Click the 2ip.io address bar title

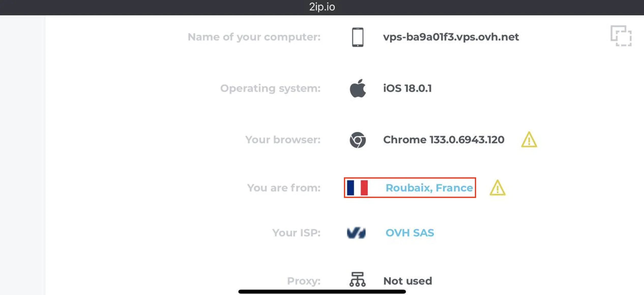(x=322, y=7)
